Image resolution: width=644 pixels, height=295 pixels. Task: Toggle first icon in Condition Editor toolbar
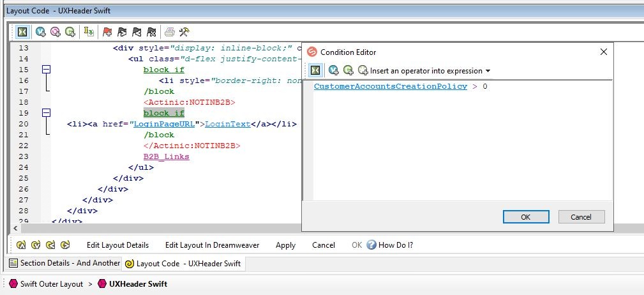tap(315, 71)
